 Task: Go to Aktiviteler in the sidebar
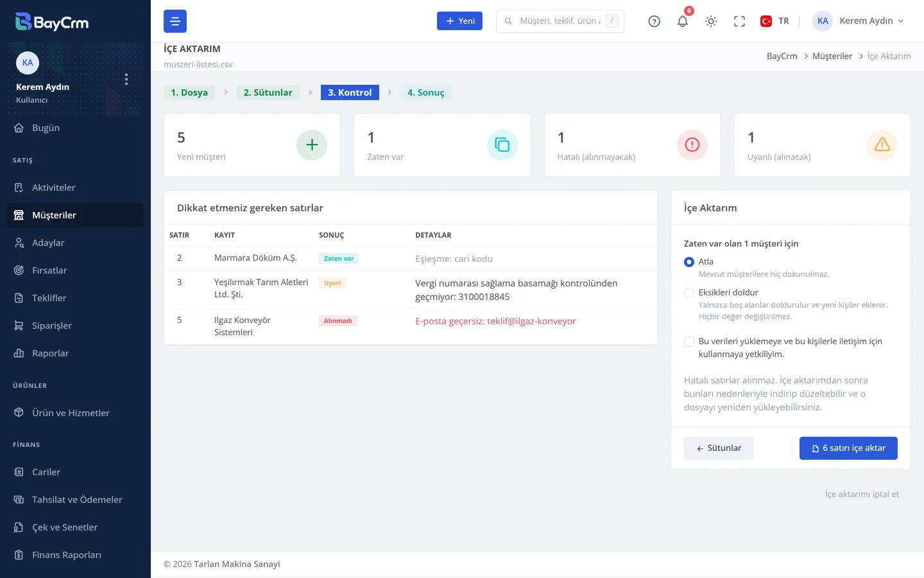pos(75,188)
